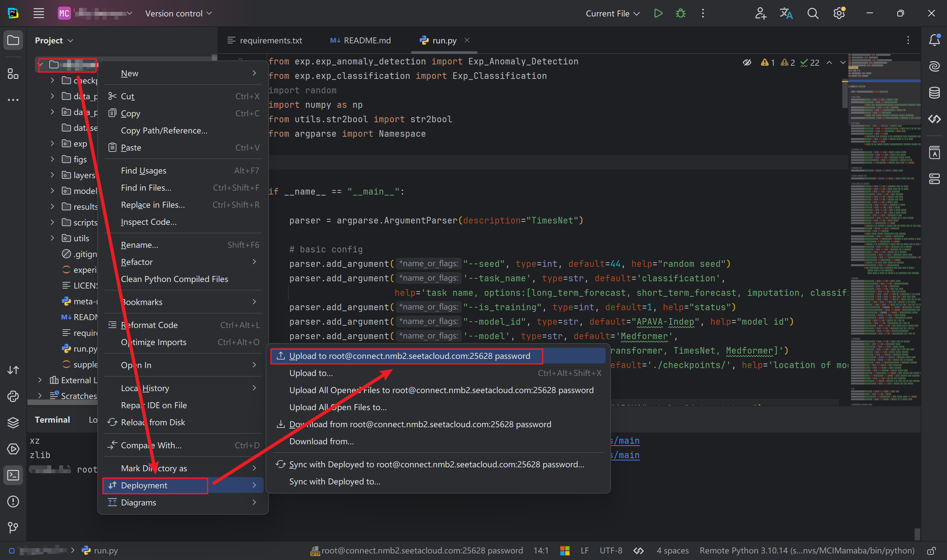Click the Remote Python interpreter widget
The width and height of the screenshot is (947, 560).
click(x=807, y=550)
